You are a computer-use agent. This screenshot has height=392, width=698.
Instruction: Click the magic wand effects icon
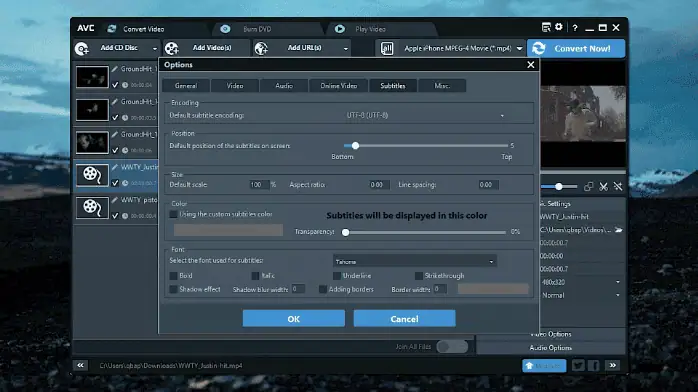pyautogui.click(x=618, y=186)
